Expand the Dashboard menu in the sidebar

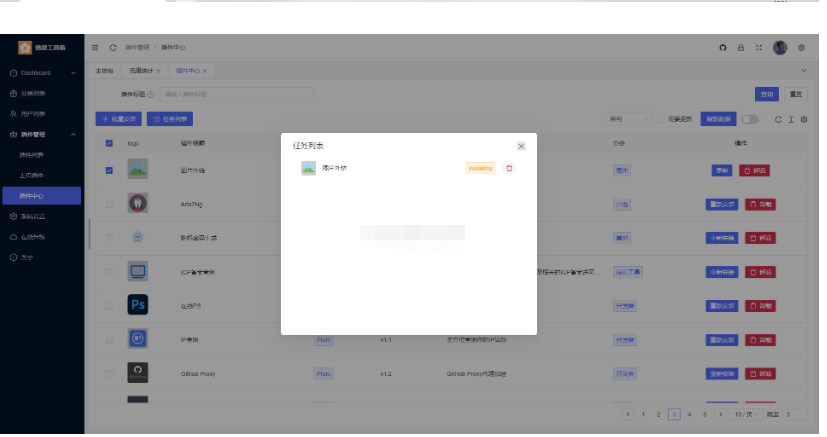tap(42, 73)
